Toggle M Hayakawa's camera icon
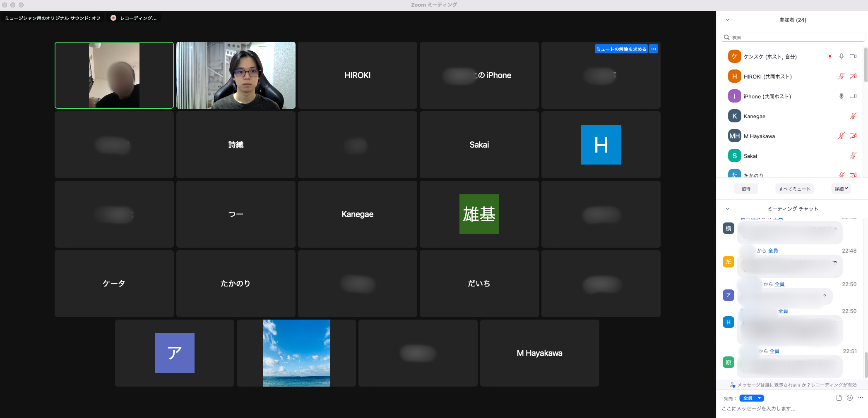Screen dimensions: 868x418 (x=853, y=136)
